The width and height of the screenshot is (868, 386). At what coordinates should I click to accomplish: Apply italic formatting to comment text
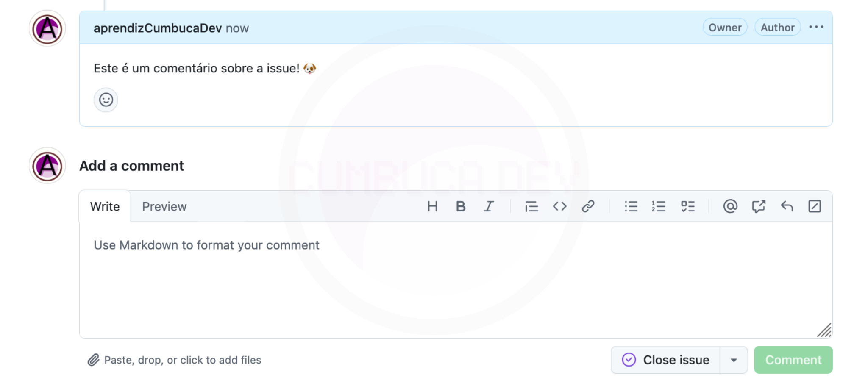click(489, 206)
